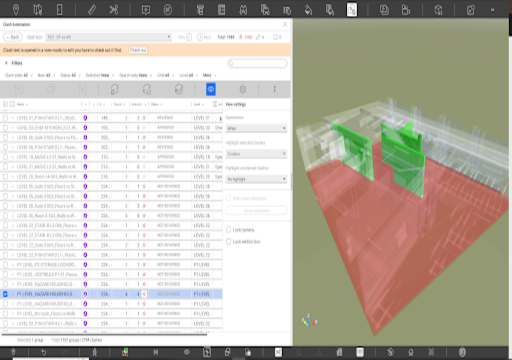512x360 pixels.
Task: Open the Clash test dropdown
Action: [x=109, y=37]
